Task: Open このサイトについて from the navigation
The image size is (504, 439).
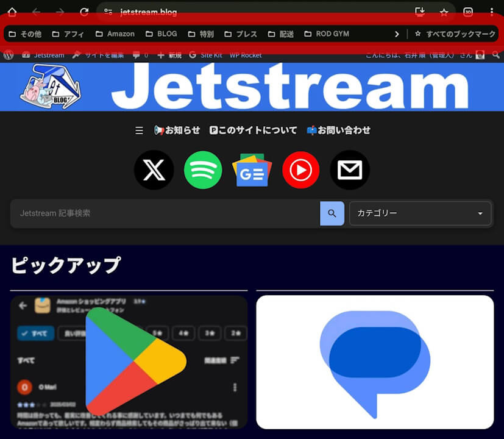Action: pyautogui.click(x=253, y=130)
